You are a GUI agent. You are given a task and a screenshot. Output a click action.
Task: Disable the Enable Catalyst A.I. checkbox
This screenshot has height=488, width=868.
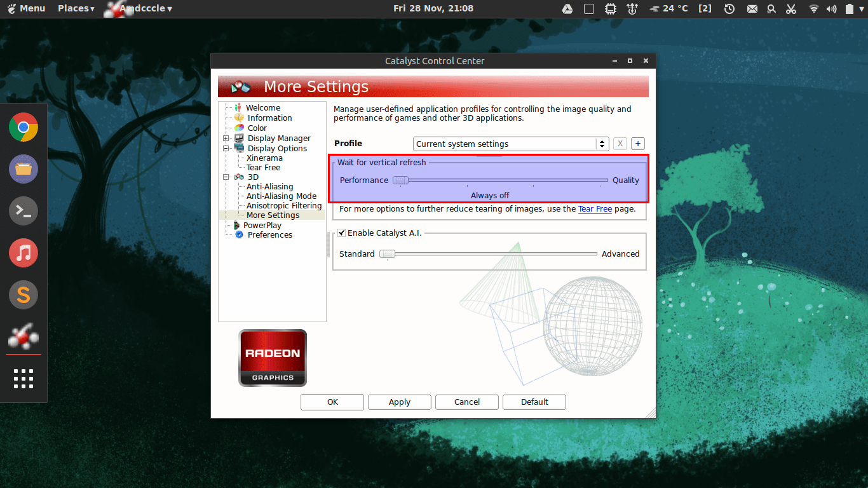[x=341, y=233]
